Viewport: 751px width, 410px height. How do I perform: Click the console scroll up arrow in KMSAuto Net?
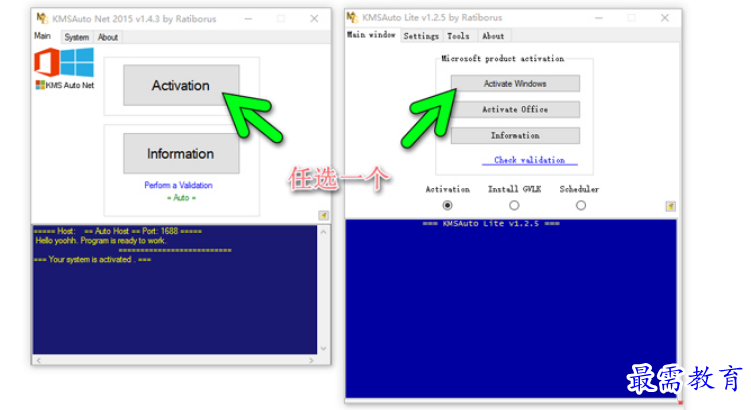(323, 232)
